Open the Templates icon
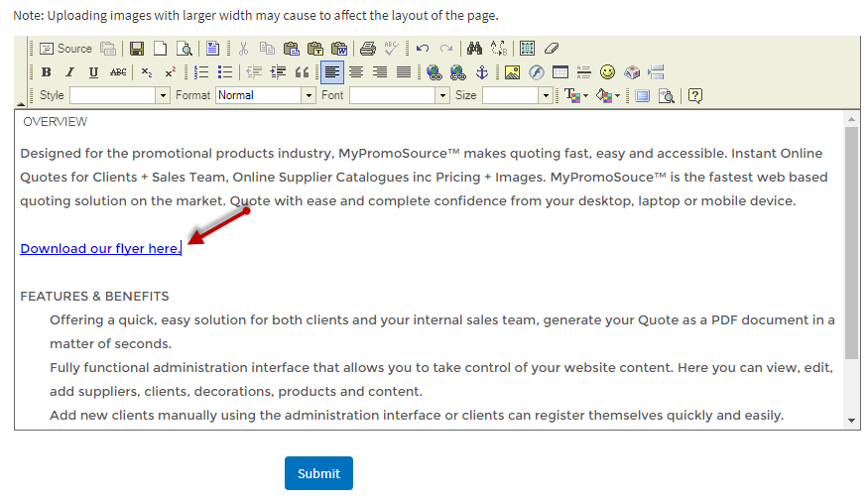This screenshot has width=868, height=501. coord(212,49)
